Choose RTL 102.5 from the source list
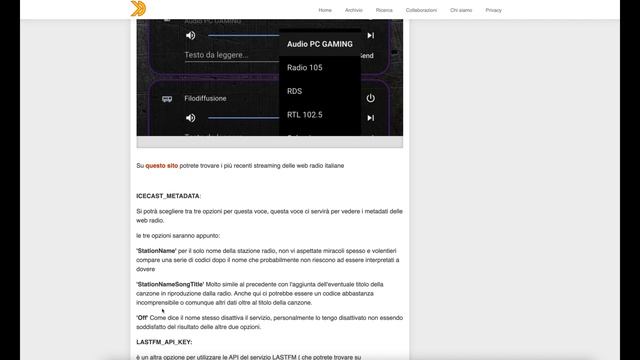 (x=320, y=115)
